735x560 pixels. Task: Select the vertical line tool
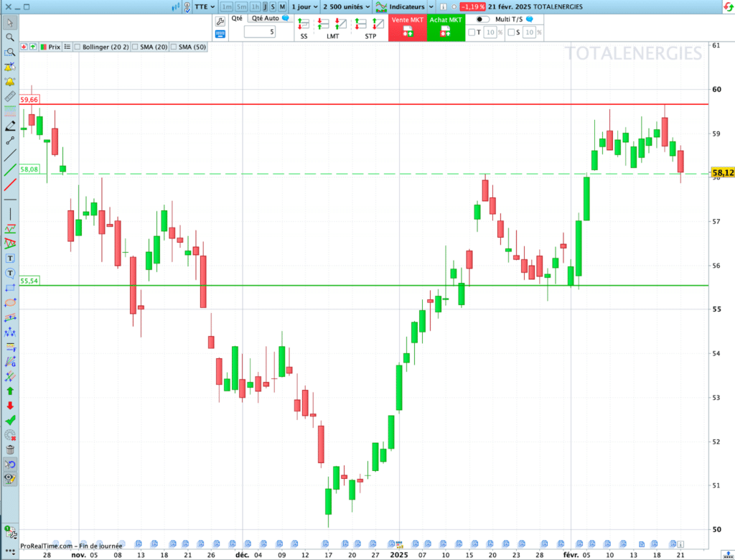(10, 215)
